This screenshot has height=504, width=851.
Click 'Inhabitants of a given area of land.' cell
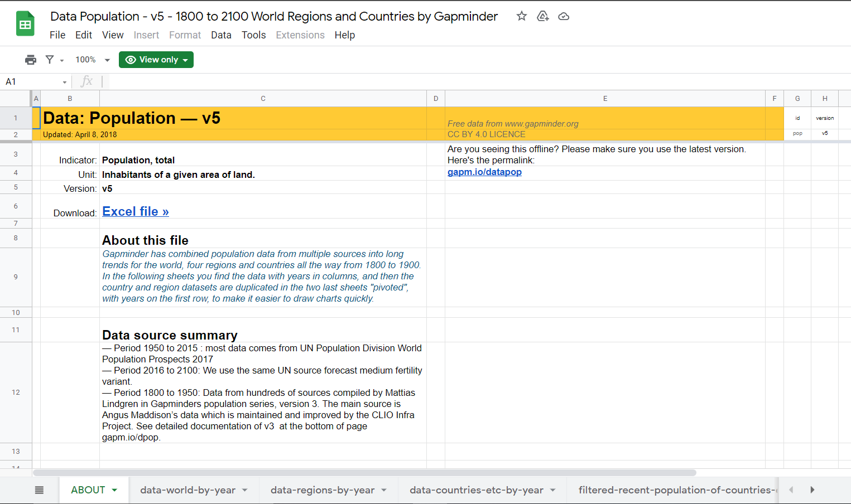pos(179,175)
